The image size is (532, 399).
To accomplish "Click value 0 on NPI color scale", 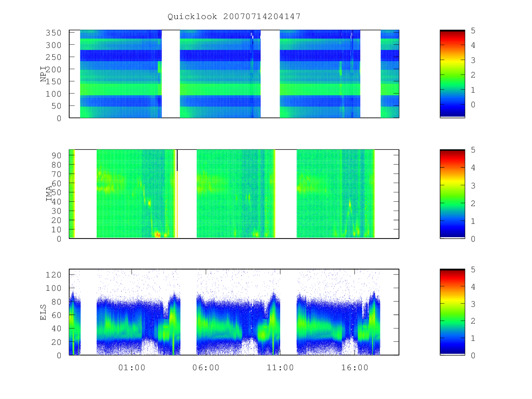I will (473, 105).
